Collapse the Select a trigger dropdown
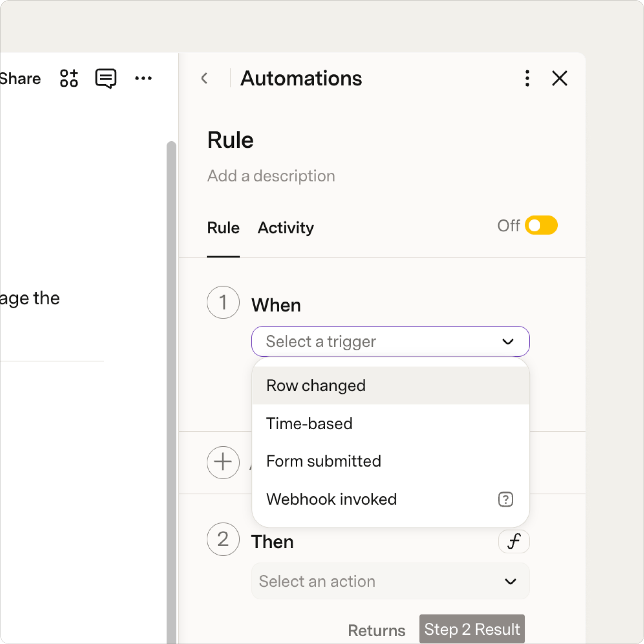The width and height of the screenshot is (644, 644). tap(390, 341)
